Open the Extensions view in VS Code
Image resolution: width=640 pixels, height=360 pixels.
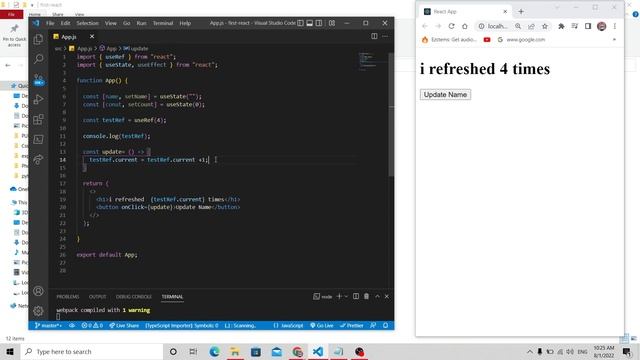tap(38, 119)
